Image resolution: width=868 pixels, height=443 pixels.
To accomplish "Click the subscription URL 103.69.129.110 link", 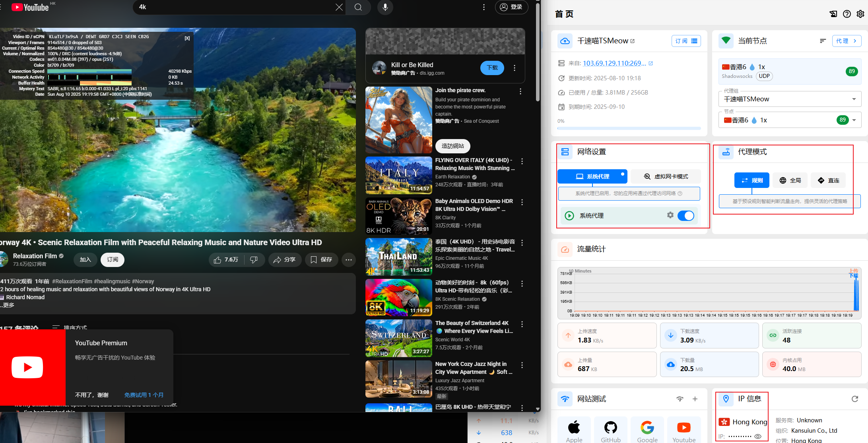I will pos(614,63).
